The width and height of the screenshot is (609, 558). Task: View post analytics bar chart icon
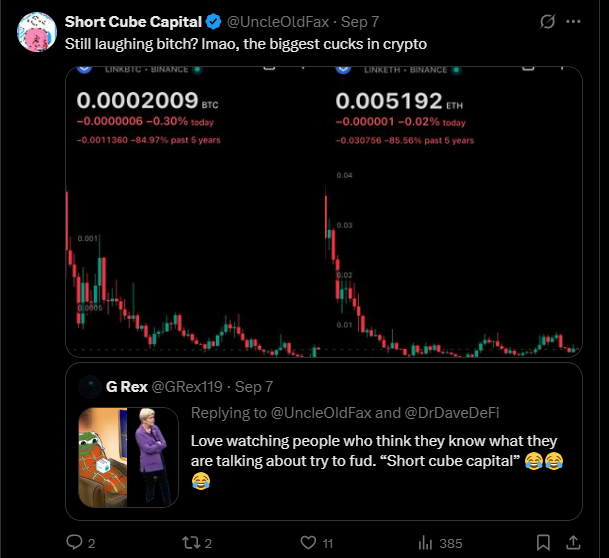[425, 542]
